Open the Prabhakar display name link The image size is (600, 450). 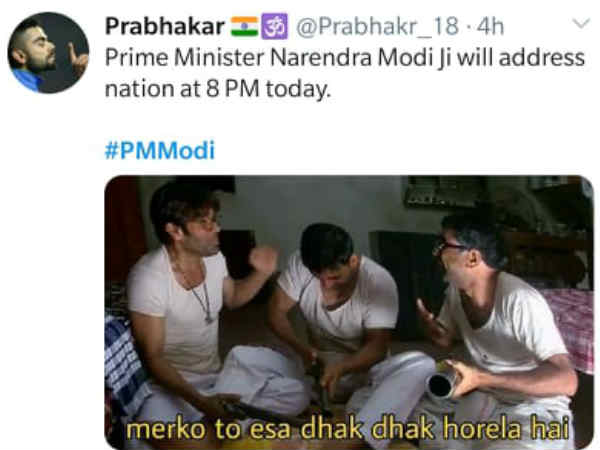coord(165,26)
